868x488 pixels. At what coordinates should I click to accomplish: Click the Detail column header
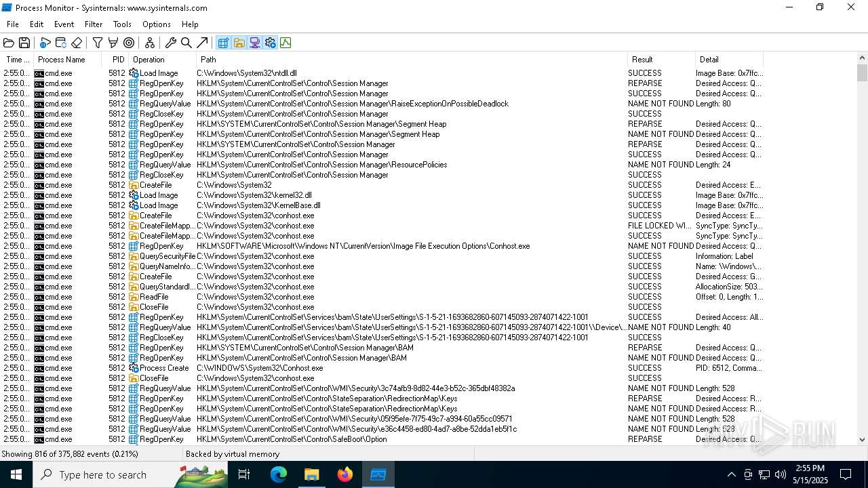[729, 60]
